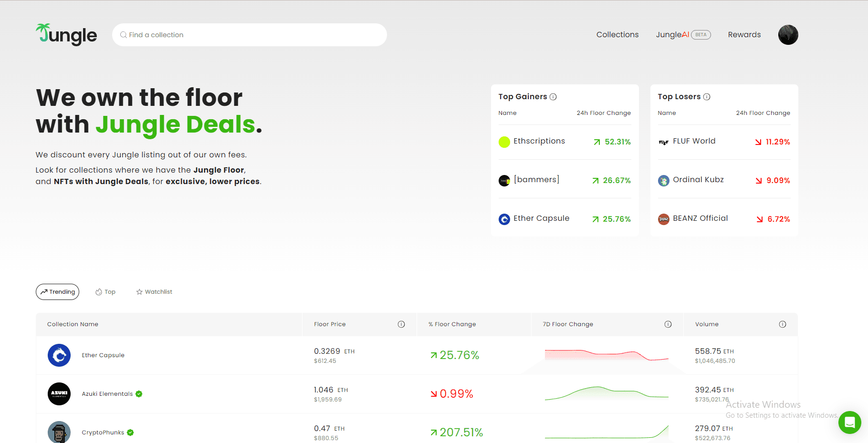Screen dimensions: 868x443
Task: Click the 11.29% FLUF World floor change
Action: pyautogui.click(x=773, y=142)
